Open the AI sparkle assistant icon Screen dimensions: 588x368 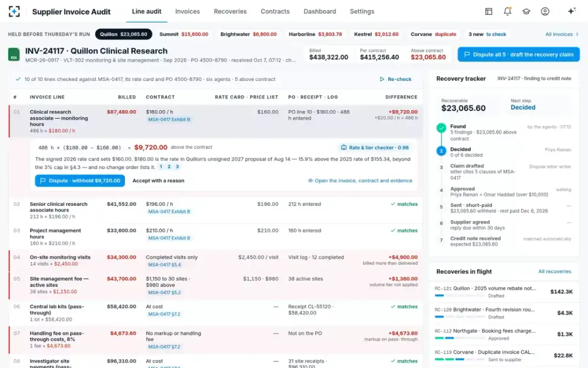tap(571, 11)
